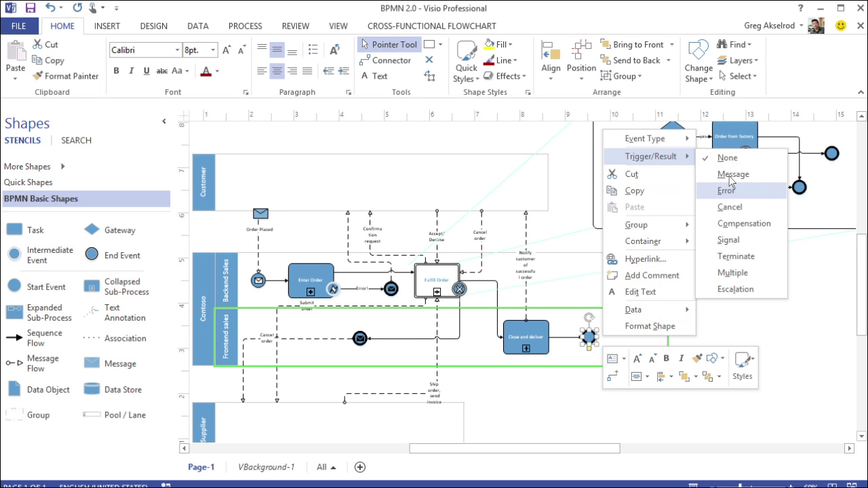Select None as the trigger result

[727, 157]
